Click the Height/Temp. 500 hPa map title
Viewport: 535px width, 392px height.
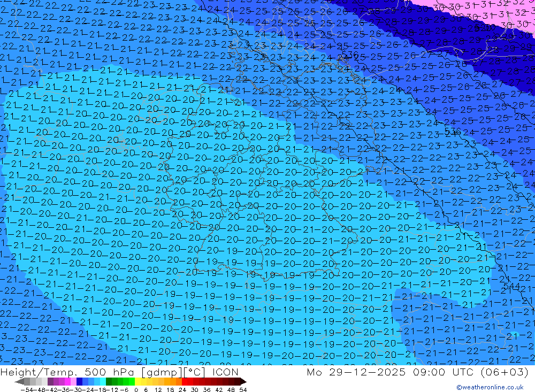point(119,372)
